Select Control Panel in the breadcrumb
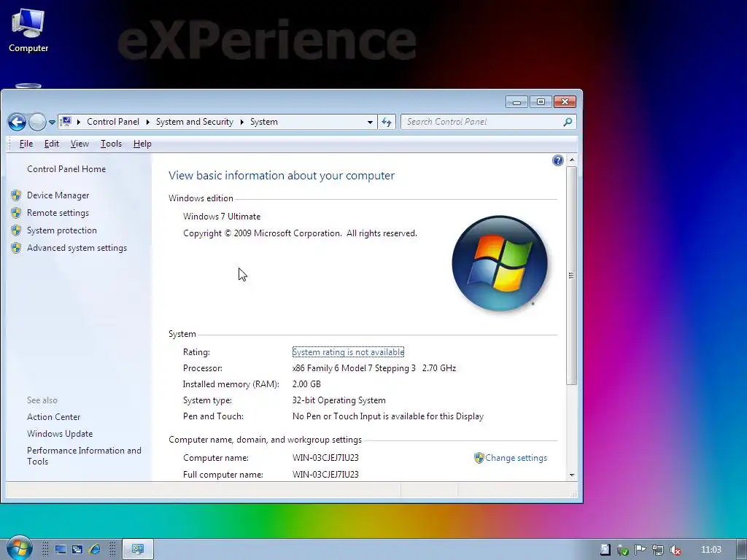The height and width of the screenshot is (560, 747). pyautogui.click(x=113, y=122)
